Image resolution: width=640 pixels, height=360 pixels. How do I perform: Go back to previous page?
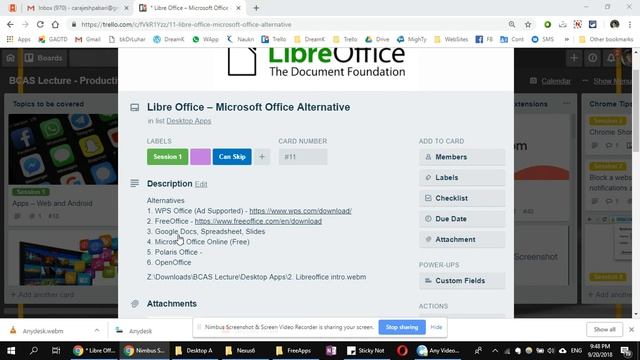pyautogui.click(x=10, y=24)
